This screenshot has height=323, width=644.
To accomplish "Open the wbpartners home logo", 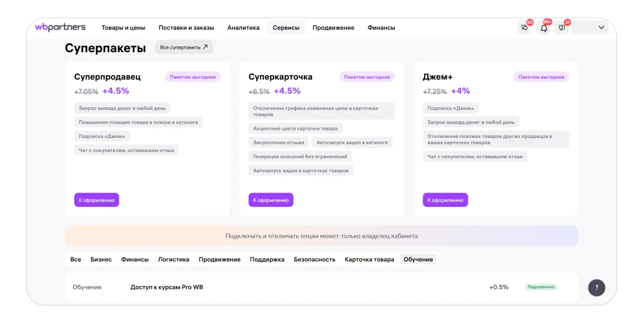I will point(60,27).
